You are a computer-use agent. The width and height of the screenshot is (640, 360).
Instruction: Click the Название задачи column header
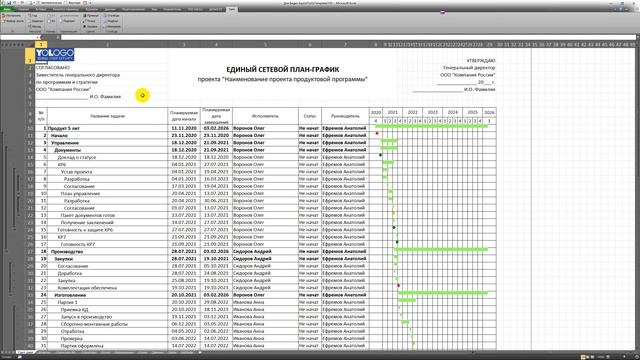[107, 116]
